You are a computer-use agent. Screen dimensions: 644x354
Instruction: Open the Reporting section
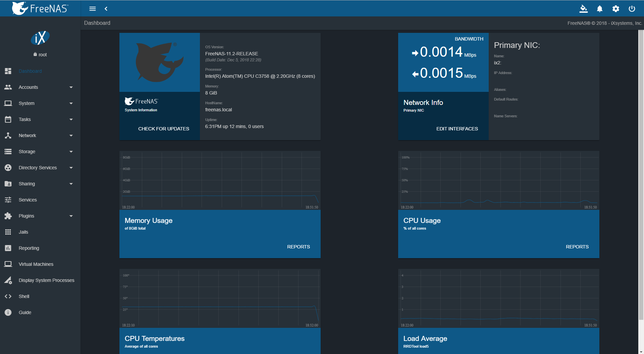pos(40,248)
